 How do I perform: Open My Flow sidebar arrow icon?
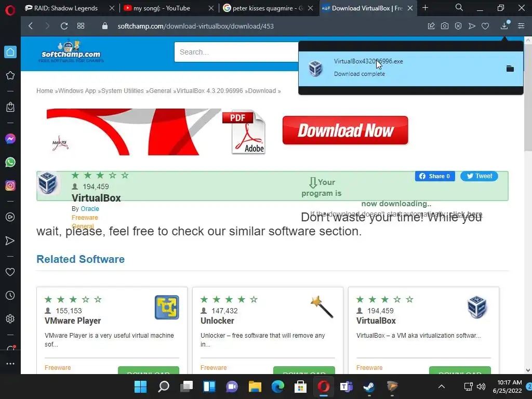tap(10, 241)
